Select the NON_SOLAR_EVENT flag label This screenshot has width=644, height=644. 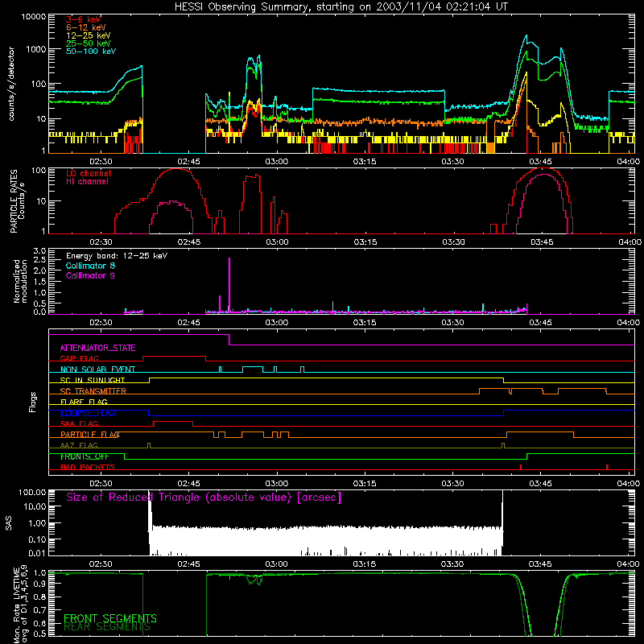pos(97,369)
